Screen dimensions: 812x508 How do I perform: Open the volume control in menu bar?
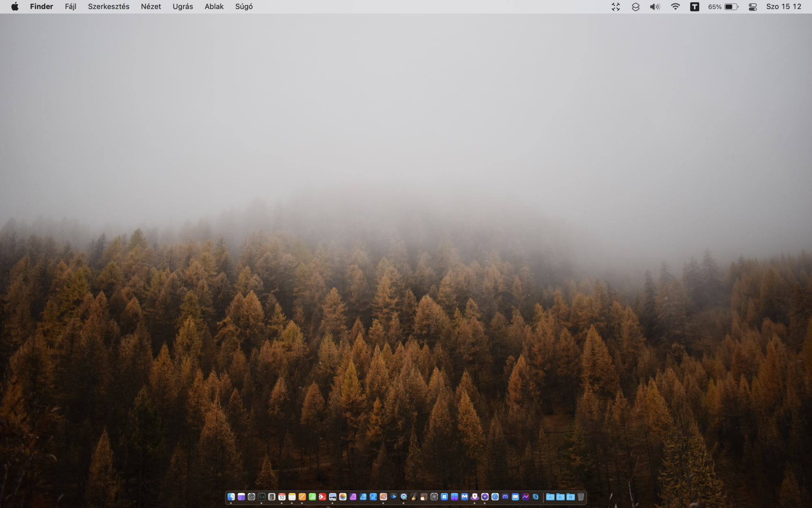click(x=655, y=7)
